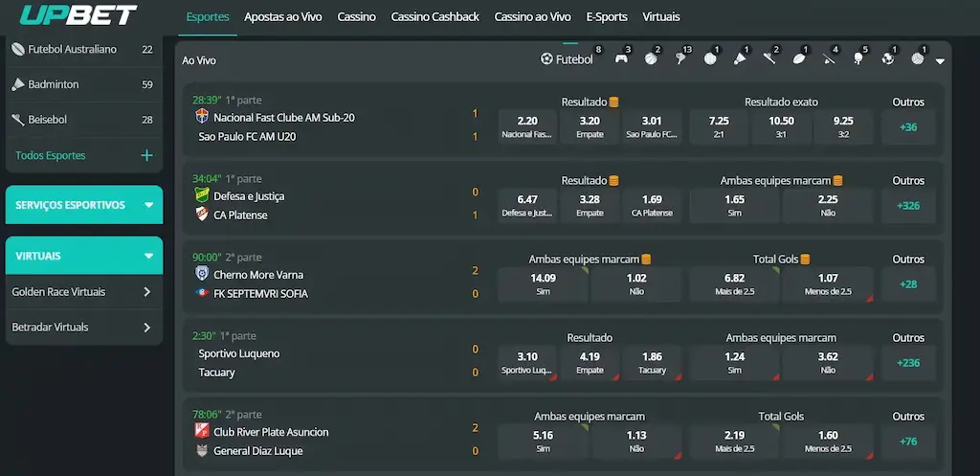Open Badminton sports list entry
Image resolution: width=980 pixels, height=476 pixels.
83,84
